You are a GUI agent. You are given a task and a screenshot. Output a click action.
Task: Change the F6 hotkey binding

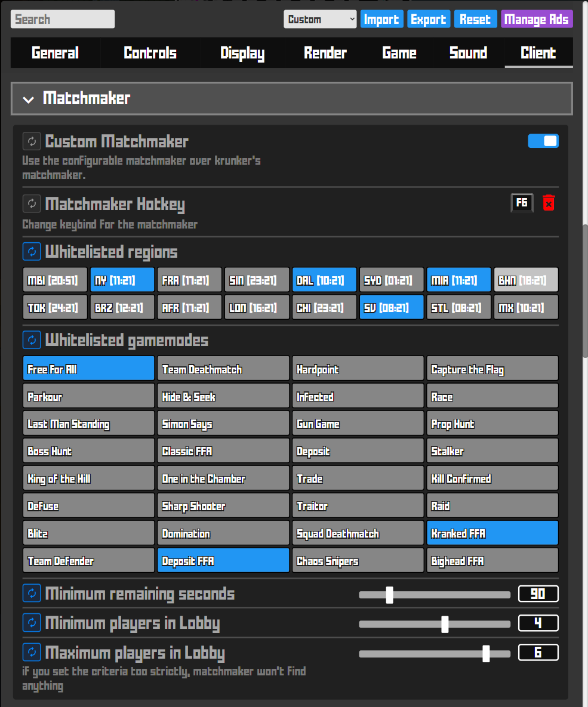pos(522,203)
